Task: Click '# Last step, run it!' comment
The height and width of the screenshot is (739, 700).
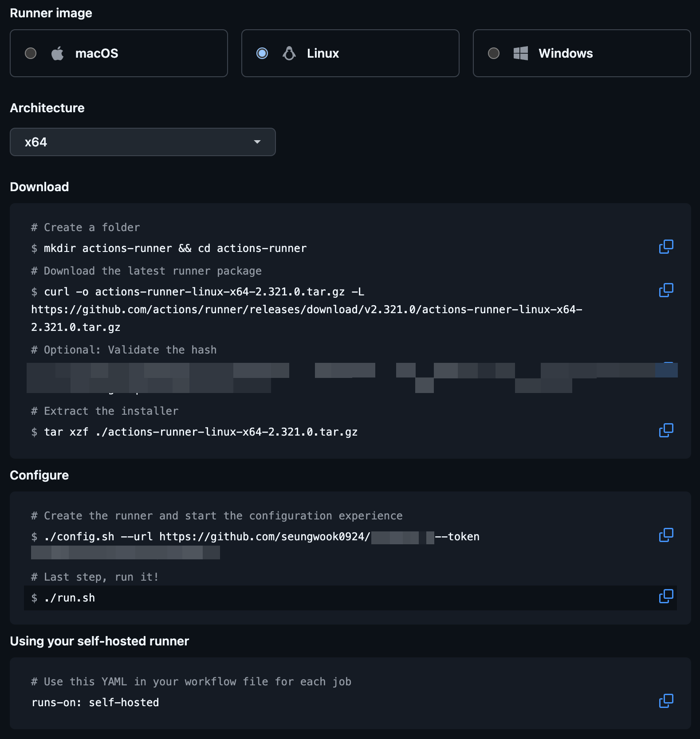Action: click(95, 577)
